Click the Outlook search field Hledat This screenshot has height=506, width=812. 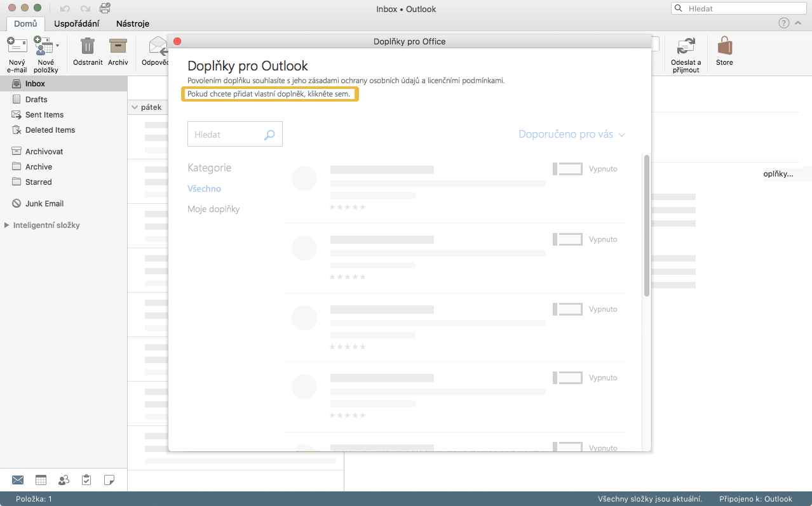point(739,9)
